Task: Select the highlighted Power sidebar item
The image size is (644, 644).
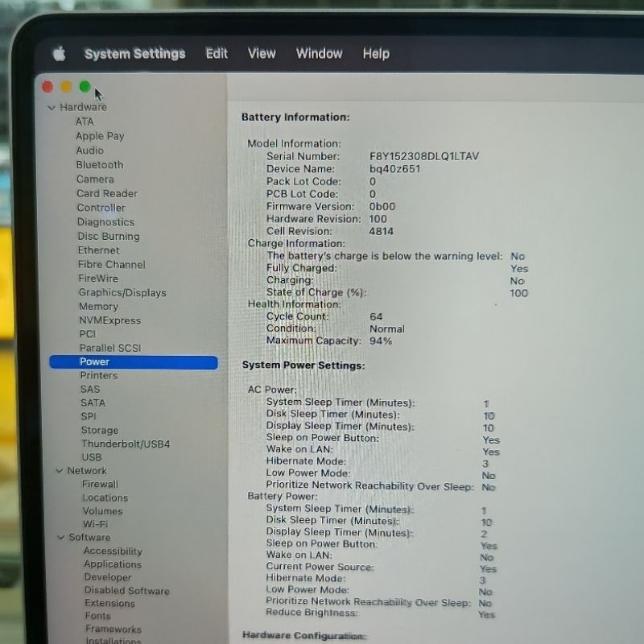Action: (x=95, y=362)
